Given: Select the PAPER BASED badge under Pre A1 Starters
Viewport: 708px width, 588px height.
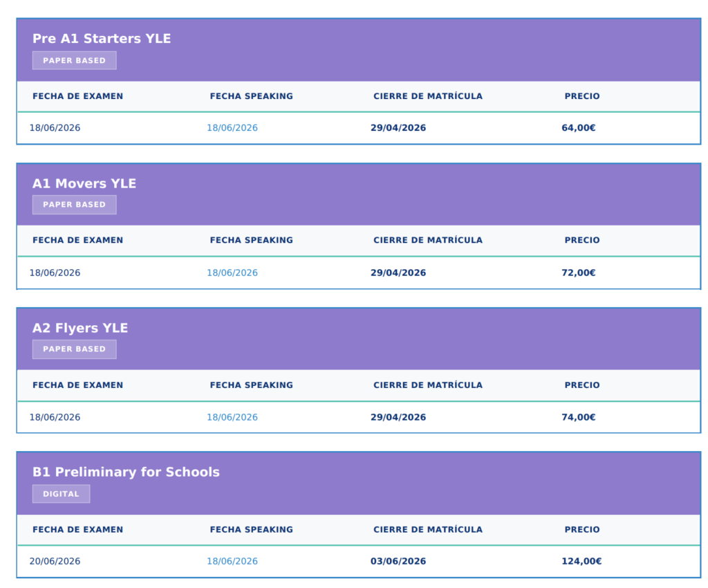Looking at the screenshot, I should pos(74,60).
